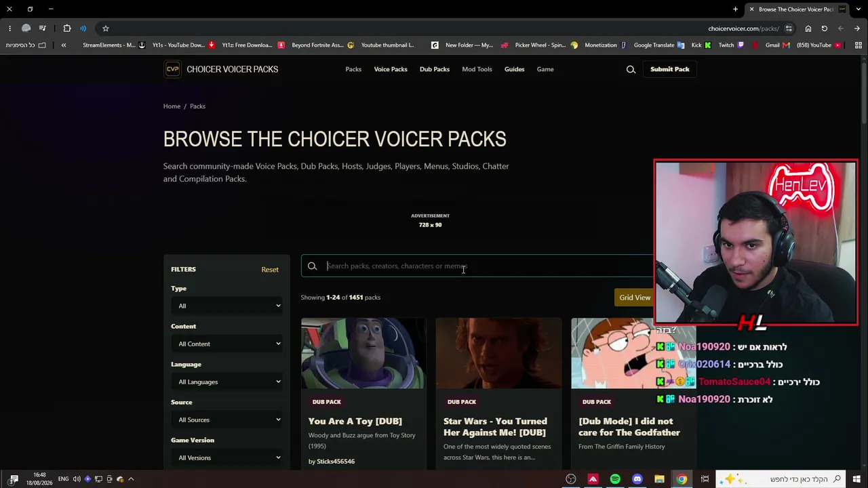868x488 pixels.
Task: Open the notification center icon in the taskbar
Action: pos(14,479)
